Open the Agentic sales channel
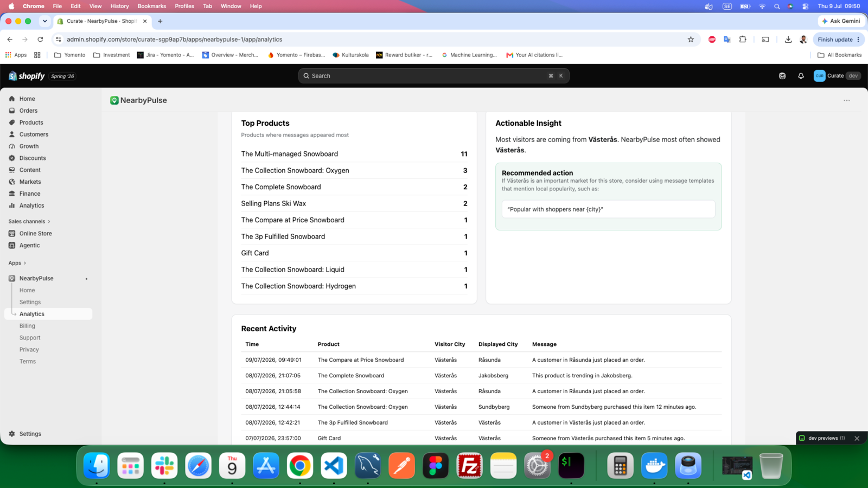 click(x=29, y=246)
